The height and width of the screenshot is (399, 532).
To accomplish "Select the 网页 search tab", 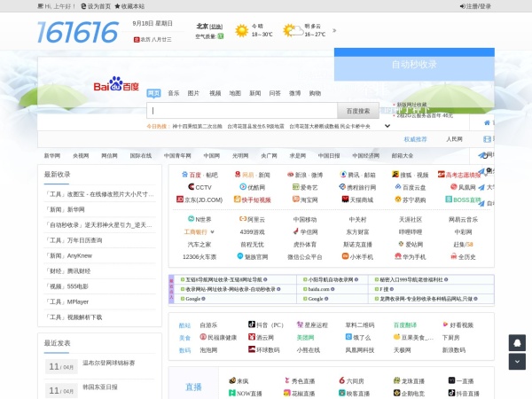I will (x=153, y=93).
